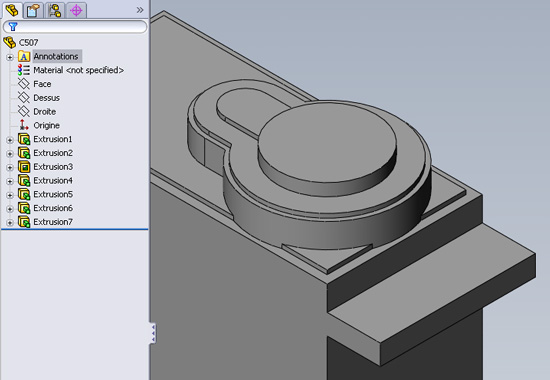Switch to the PropertyManager tab
Image resolution: width=550 pixels, height=380 pixels.
33,10
